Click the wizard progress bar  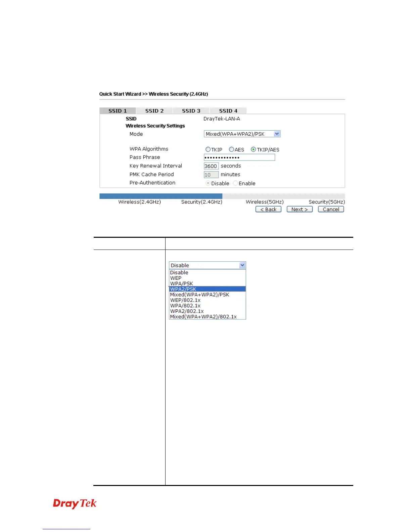[222, 196]
